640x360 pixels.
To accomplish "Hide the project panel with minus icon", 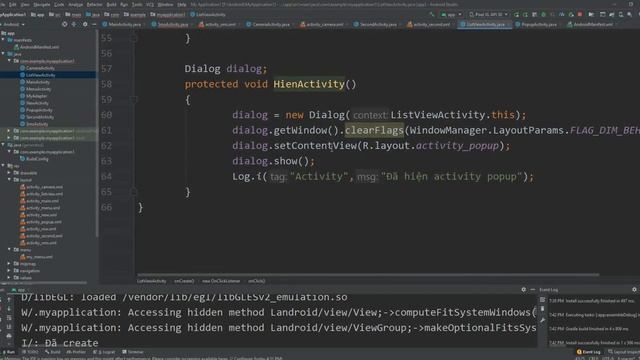I will [x=94, y=24].
